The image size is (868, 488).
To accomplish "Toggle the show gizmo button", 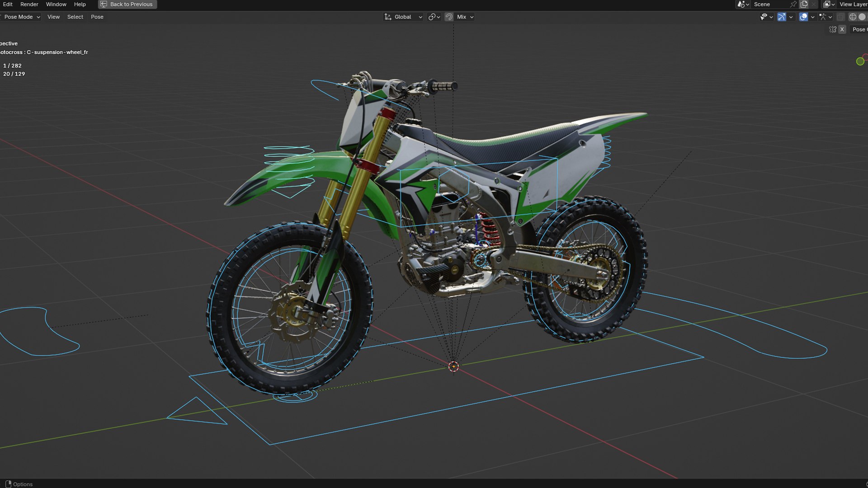I will coord(782,17).
